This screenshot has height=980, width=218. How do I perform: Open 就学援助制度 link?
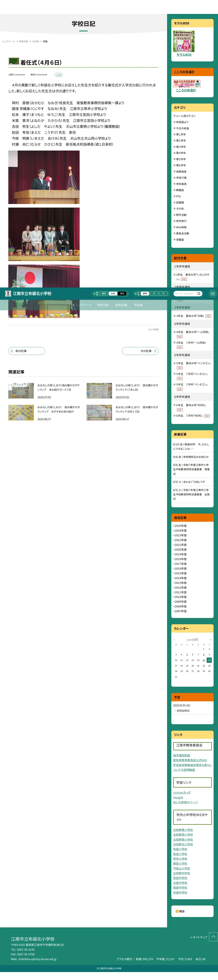click(x=181, y=756)
